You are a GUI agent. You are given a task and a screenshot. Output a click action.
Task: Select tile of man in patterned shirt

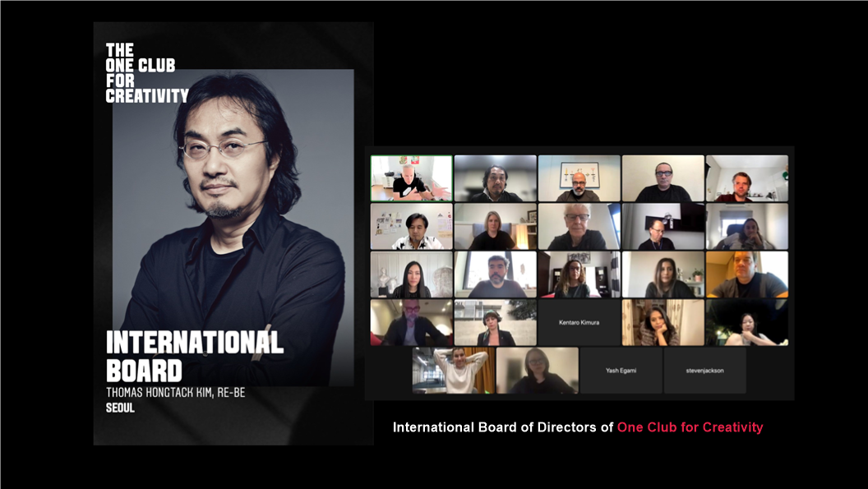(x=411, y=227)
